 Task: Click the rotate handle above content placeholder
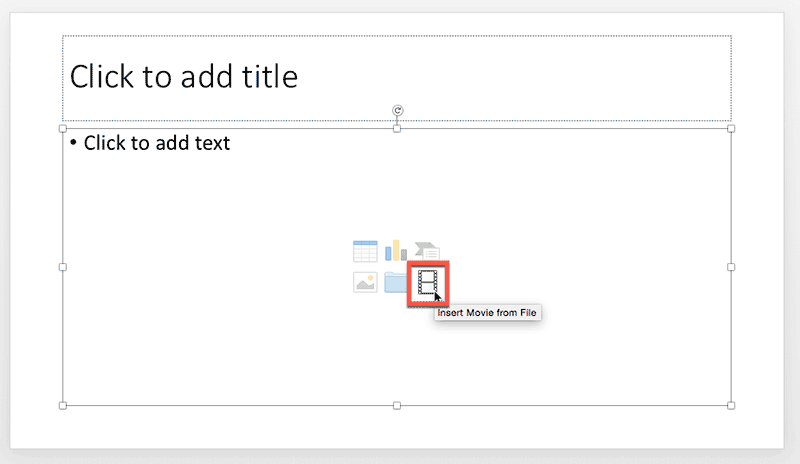point(397,110)
